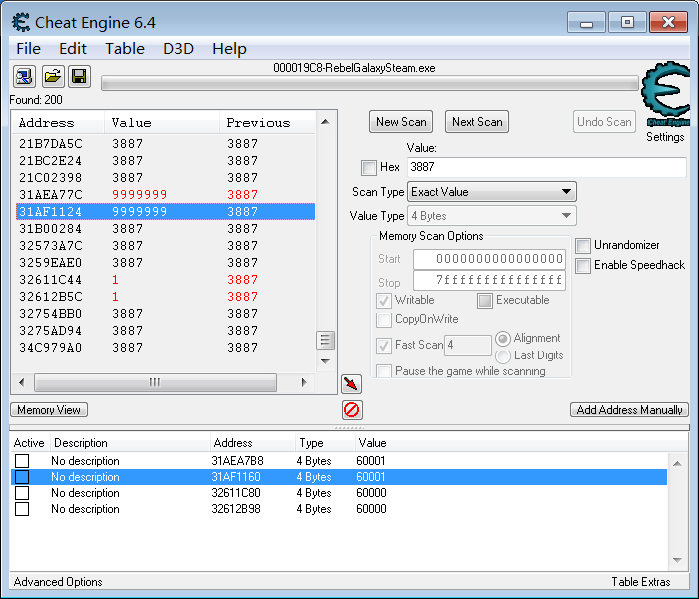Open the Table menu
Image resolution: width=699 pixels, height=599 pixels.
pyautogui.click(x=125, y=49)
